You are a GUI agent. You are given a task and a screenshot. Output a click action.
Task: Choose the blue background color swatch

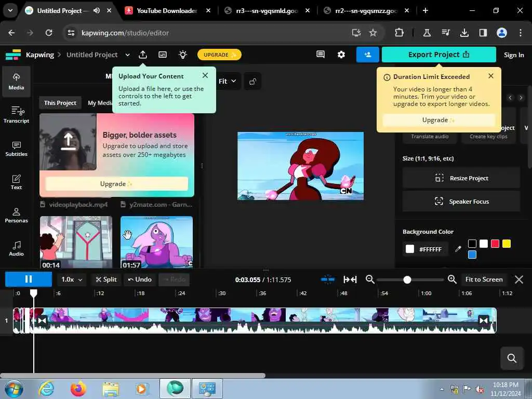tap(472, 255)
